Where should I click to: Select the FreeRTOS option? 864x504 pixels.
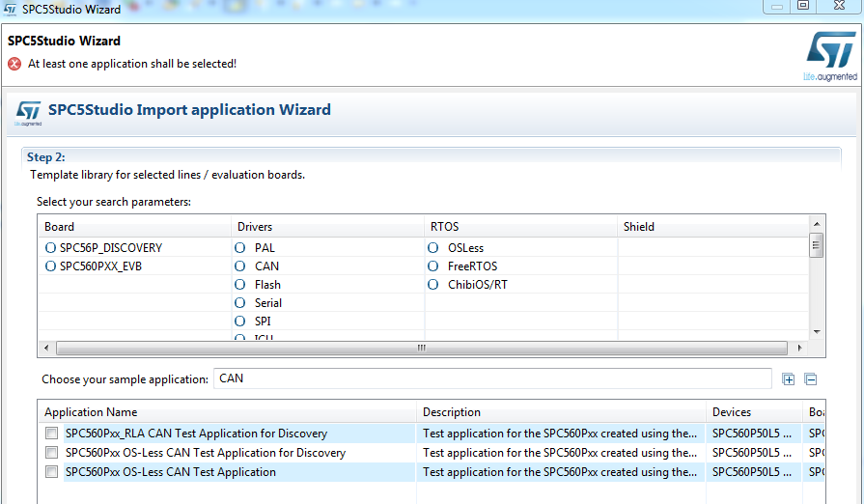(x=433, y=266)
